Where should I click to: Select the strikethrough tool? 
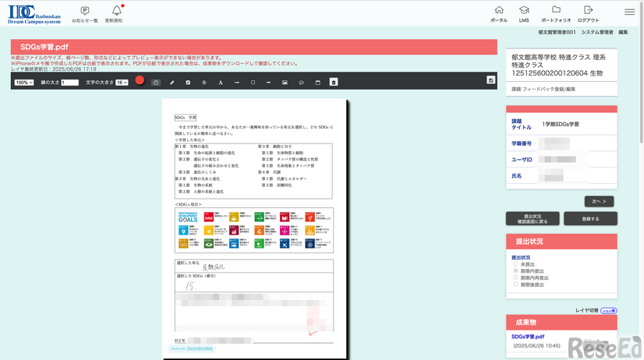(204, 83)
